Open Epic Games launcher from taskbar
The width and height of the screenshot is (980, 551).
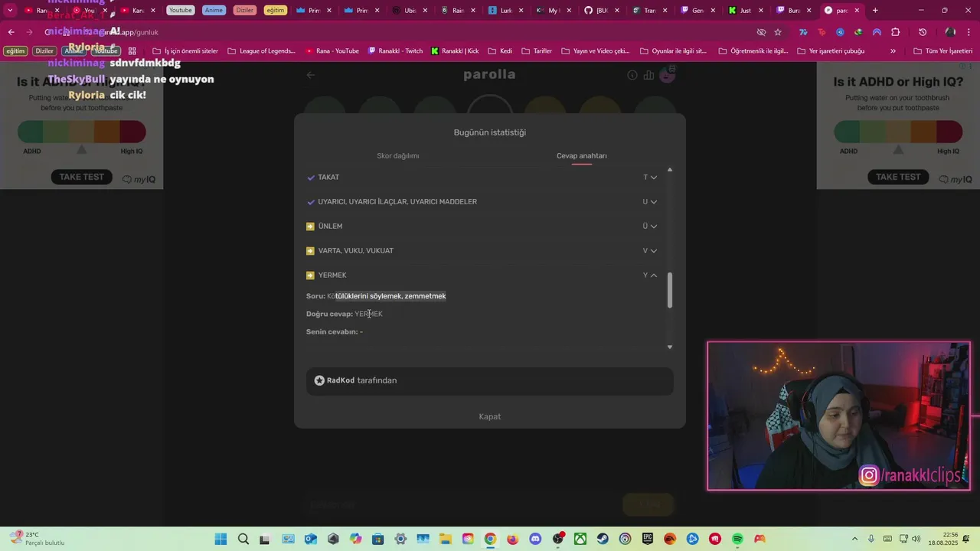pyautogui.click(x=648, y=539)
